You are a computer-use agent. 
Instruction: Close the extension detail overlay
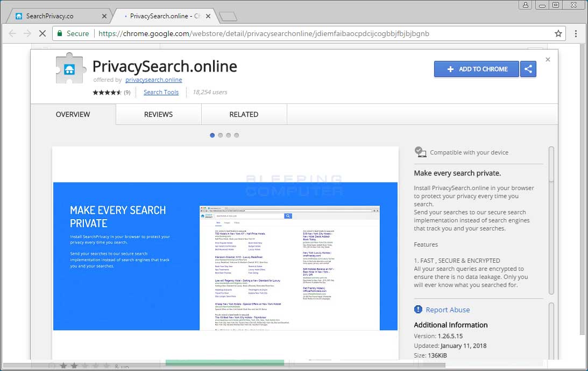tap(548, 60)
